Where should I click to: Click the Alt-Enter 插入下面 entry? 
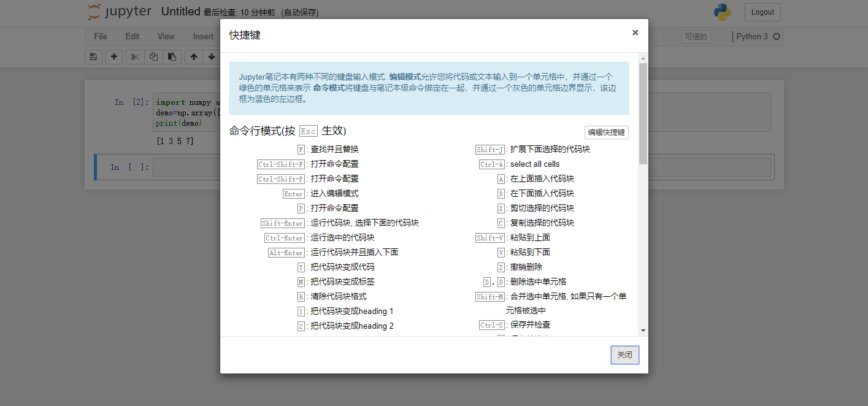333,253
